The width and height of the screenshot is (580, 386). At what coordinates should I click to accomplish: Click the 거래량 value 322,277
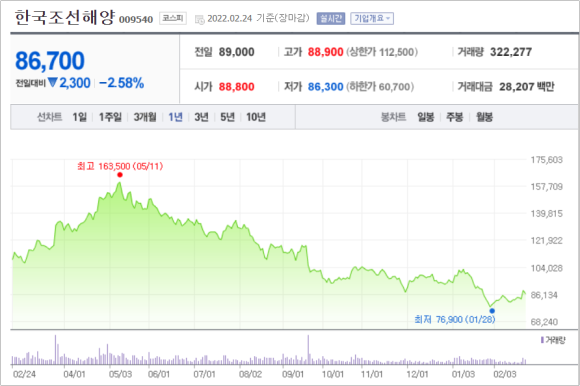click(x=511, y=52)
